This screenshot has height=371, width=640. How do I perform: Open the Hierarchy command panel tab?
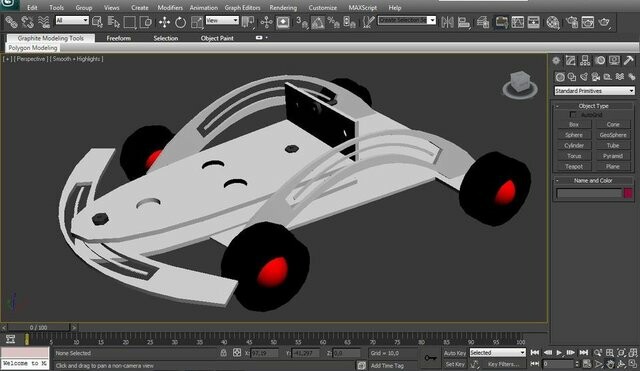click(585, 61)
